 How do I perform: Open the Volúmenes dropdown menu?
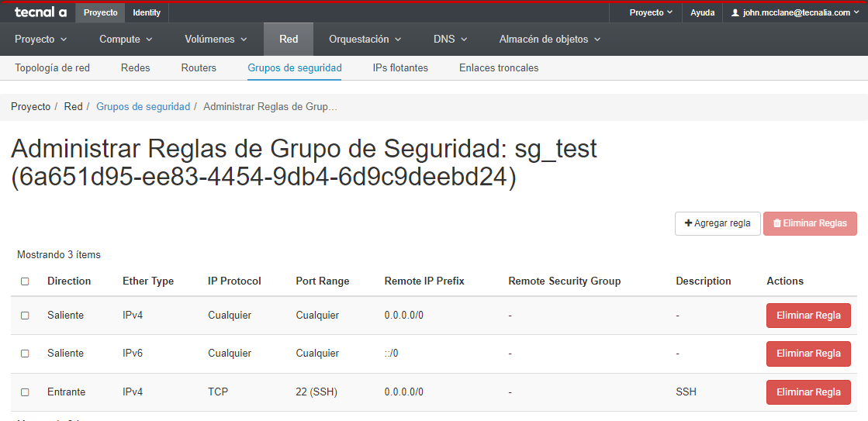click(215, 39)
